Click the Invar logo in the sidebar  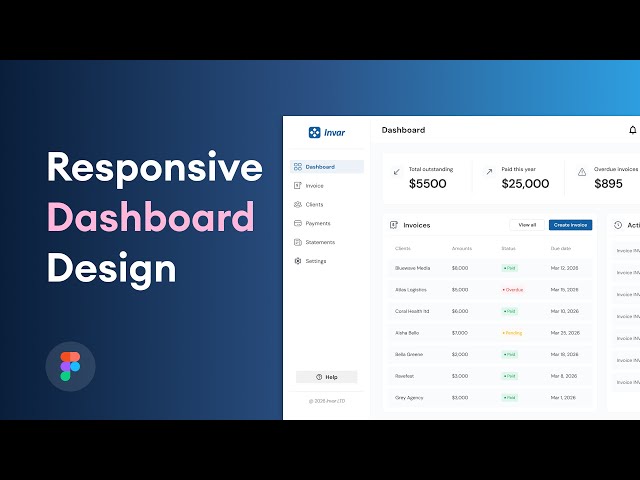pos(327,133)
